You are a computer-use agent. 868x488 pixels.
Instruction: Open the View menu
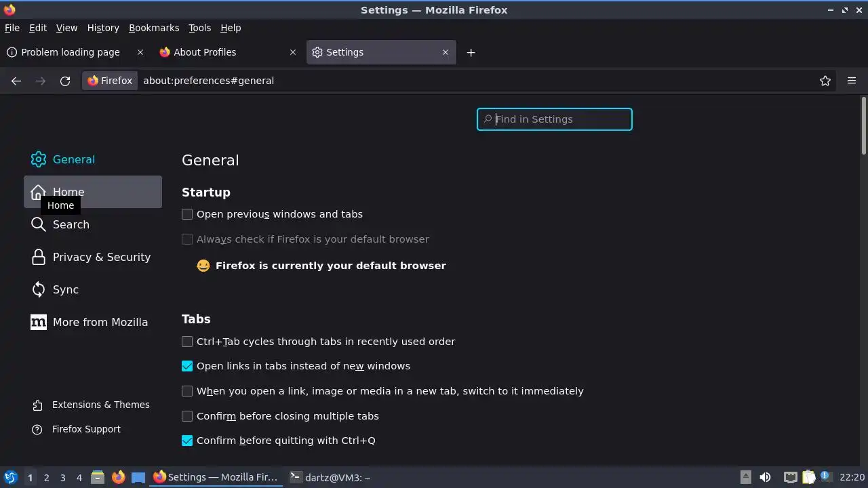coord(66,28)
